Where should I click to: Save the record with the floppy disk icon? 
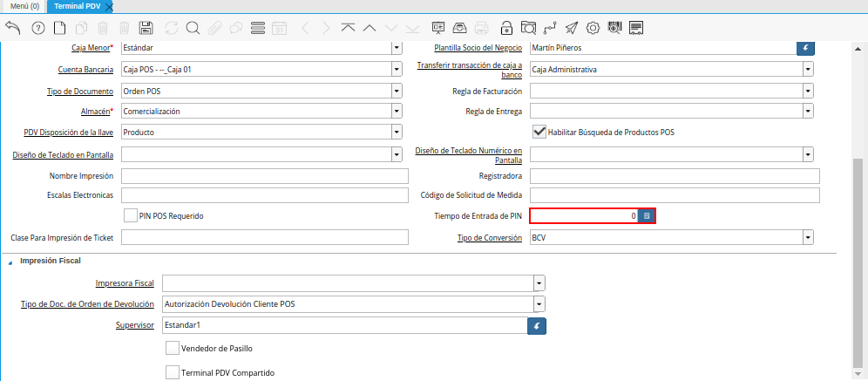point(146,28)
